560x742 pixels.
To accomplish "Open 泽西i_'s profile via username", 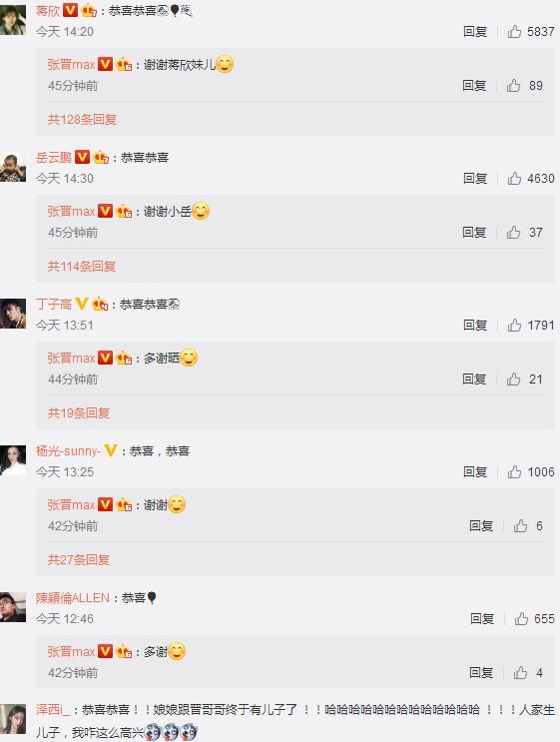I will [x=53, y=709].
